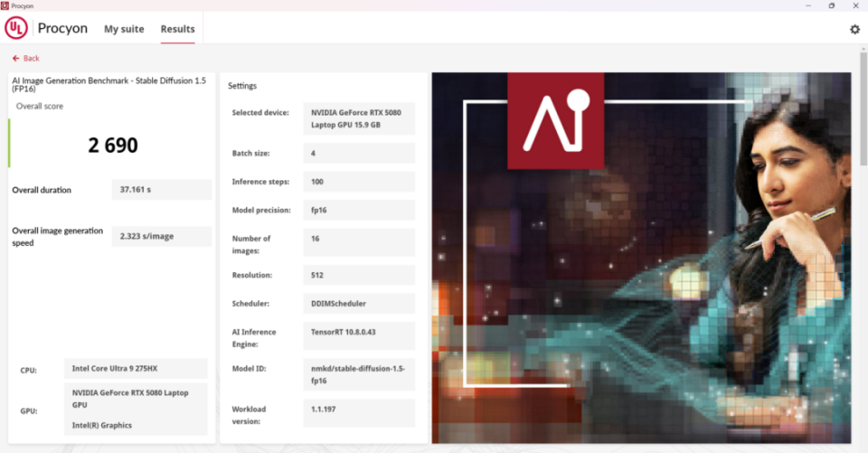Screen dimensions: 868x453
Task: Click the selected device RTX 5080 value
Action: click(359, 118)
